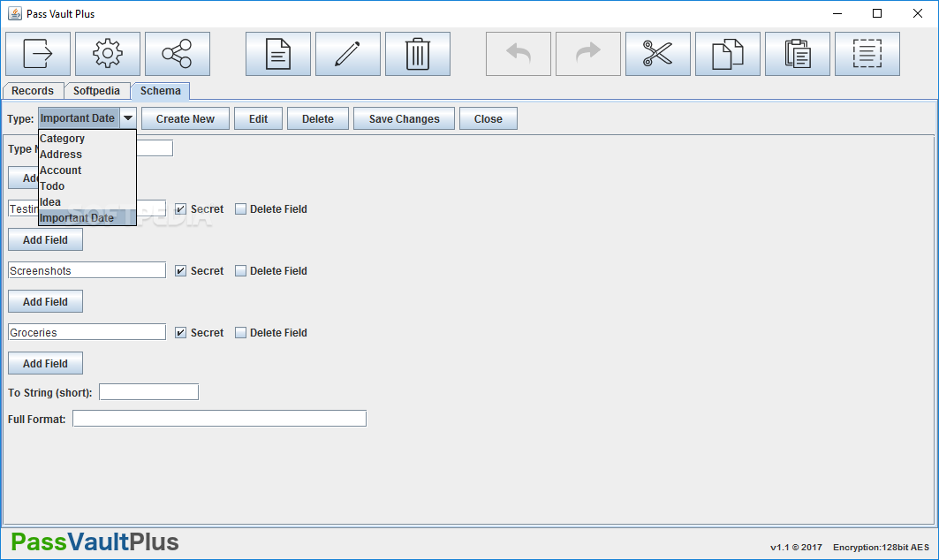
Task: Choose Address in the Type list
Action: pyautogui.click(x=87, y=154)
